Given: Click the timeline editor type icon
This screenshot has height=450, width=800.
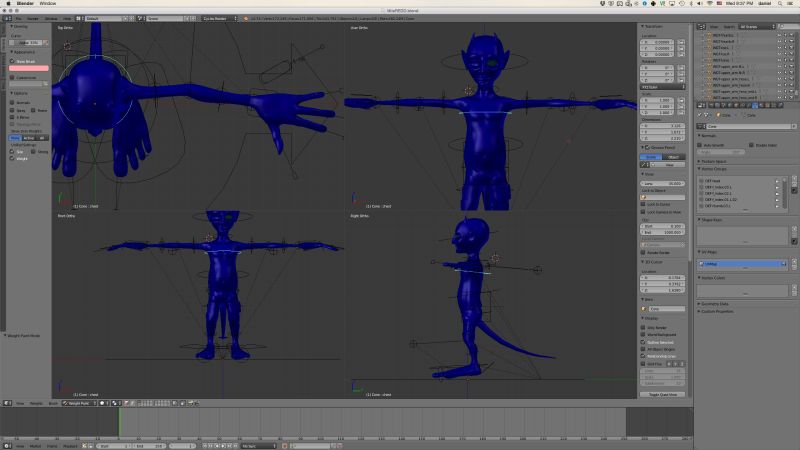Looking at the screenshot, I should pos(7,446).
